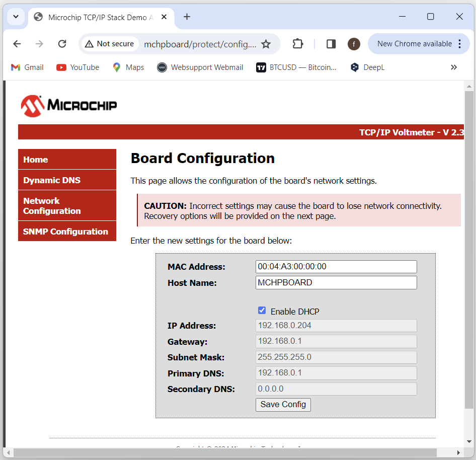Close the Chrome window
Viewport: 476px width, 460px height.
pos(459,17)
